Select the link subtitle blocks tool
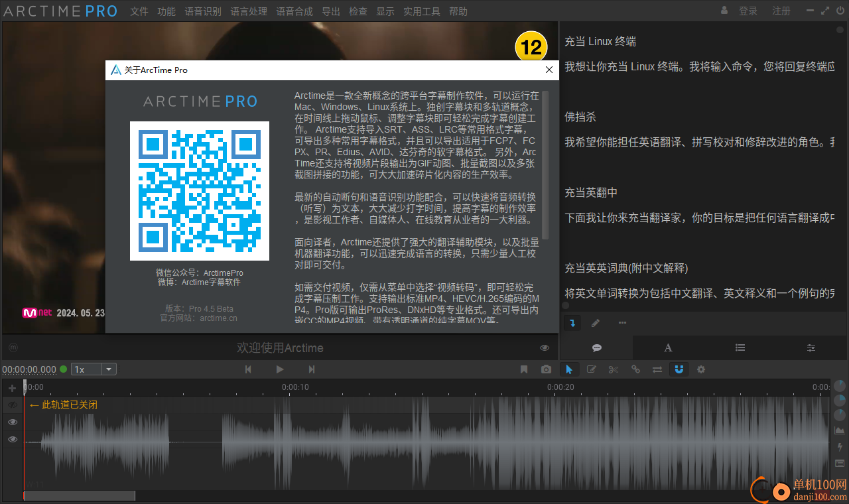This screenshot has height=504, width=849. coord(635,369)
